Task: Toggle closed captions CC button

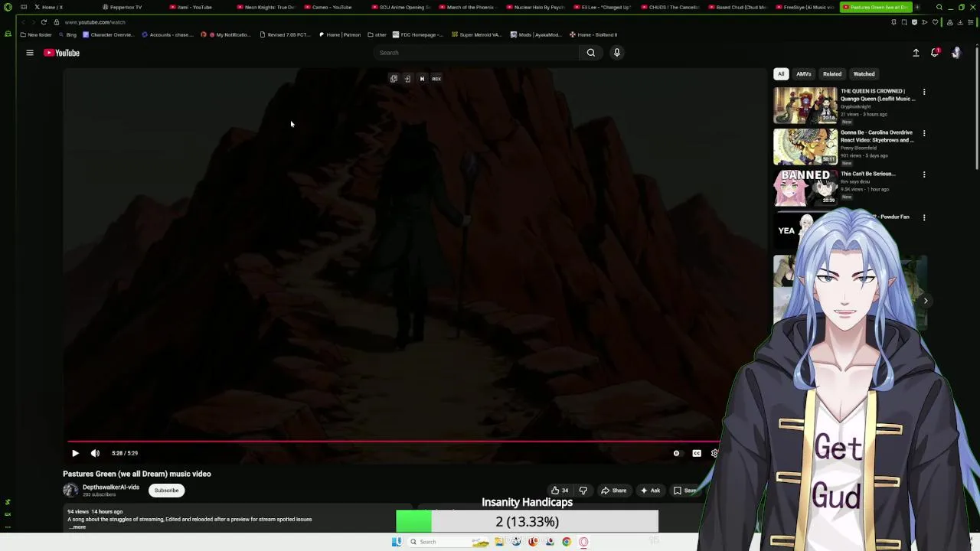Action: pos(697,453)
